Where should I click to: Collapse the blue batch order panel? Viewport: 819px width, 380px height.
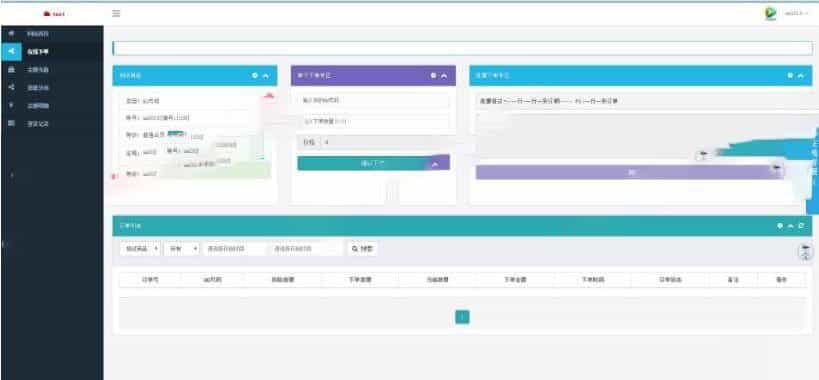coord(802,76)
